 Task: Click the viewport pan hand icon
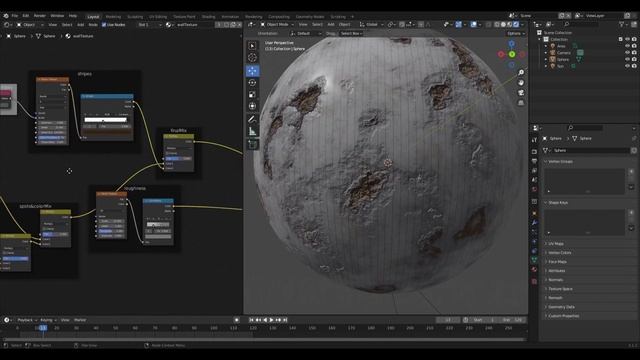[521, 83]
